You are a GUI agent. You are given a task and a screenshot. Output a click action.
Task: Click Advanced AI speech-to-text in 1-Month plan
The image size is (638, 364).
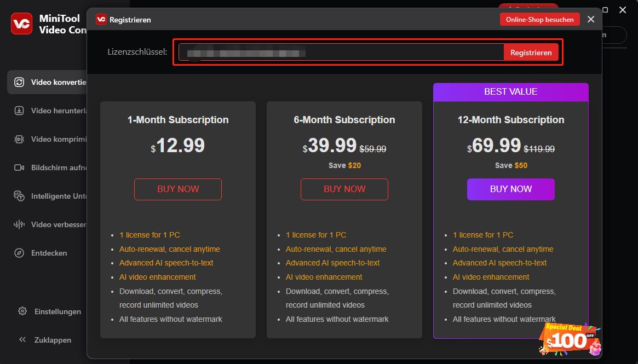click(x=166, y=263)
